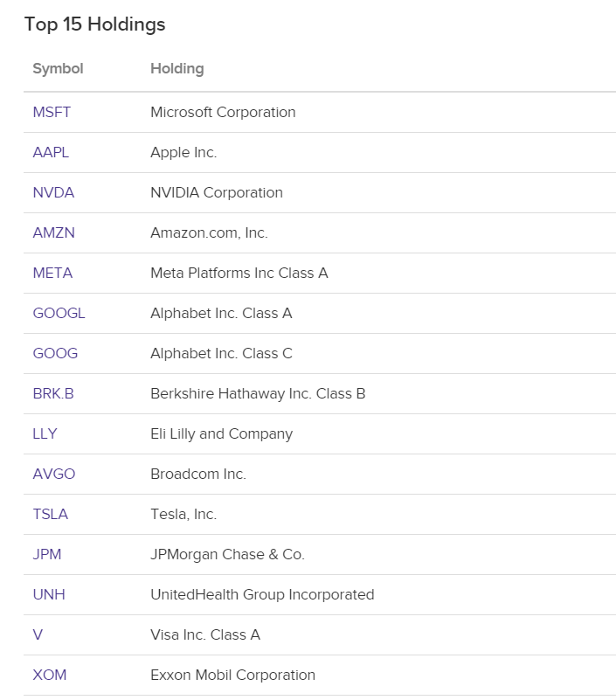This screenshot has height=700, width=616.
Task: Open the META ticker link
Action: click(52, 273)
